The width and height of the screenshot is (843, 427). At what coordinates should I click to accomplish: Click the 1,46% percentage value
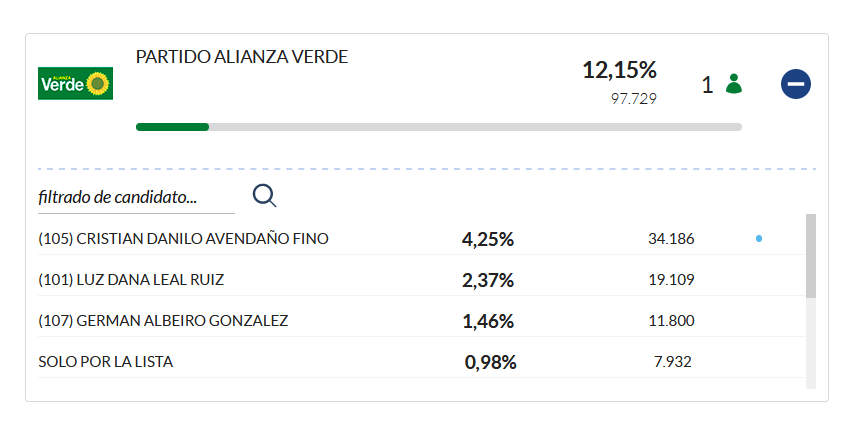488,321
